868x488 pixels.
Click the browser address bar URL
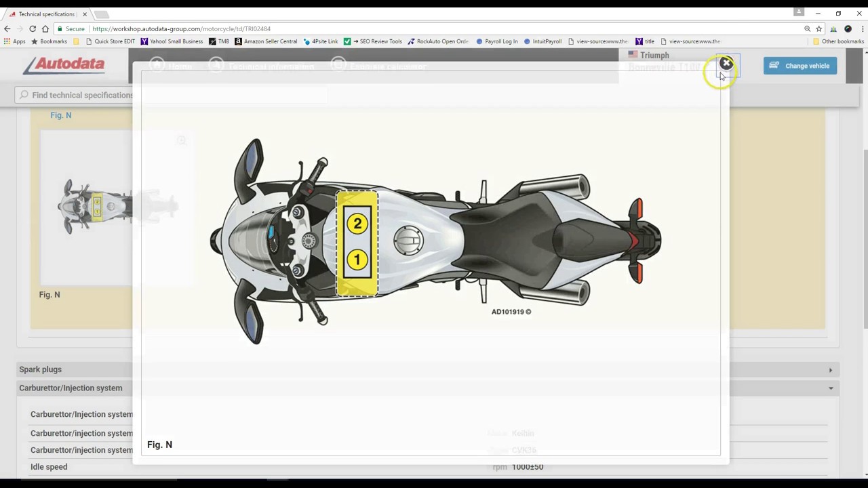click(x=181, y=29)
